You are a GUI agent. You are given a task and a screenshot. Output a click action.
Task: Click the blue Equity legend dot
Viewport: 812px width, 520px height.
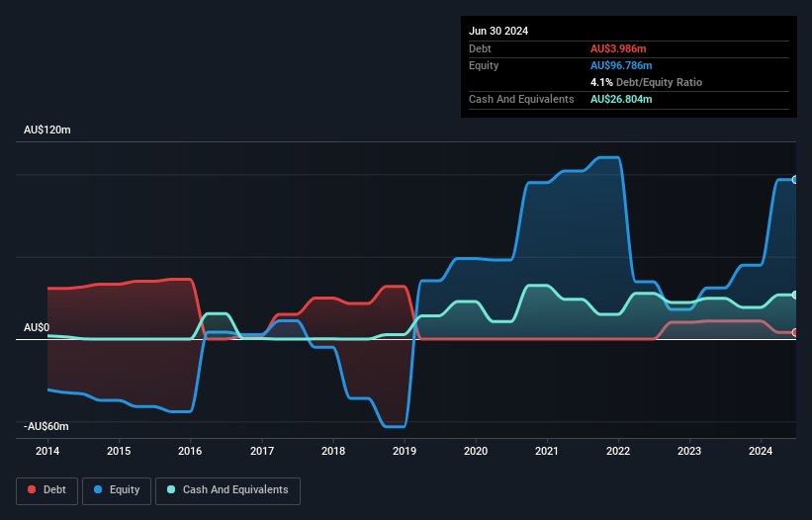[x=98, y=489]
